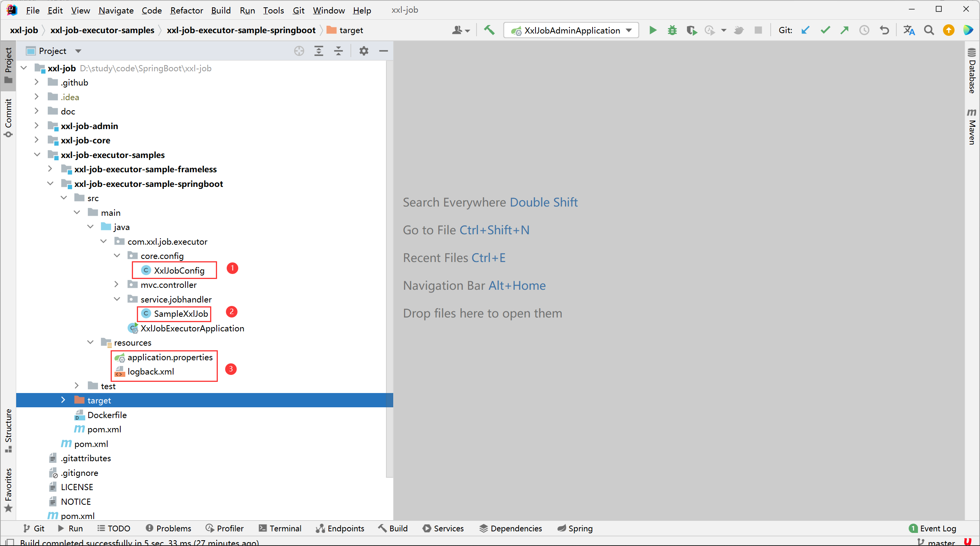Click the Git Commit checkmark icon
This screenshot has width=980, height=546.
tap(825, 30)
